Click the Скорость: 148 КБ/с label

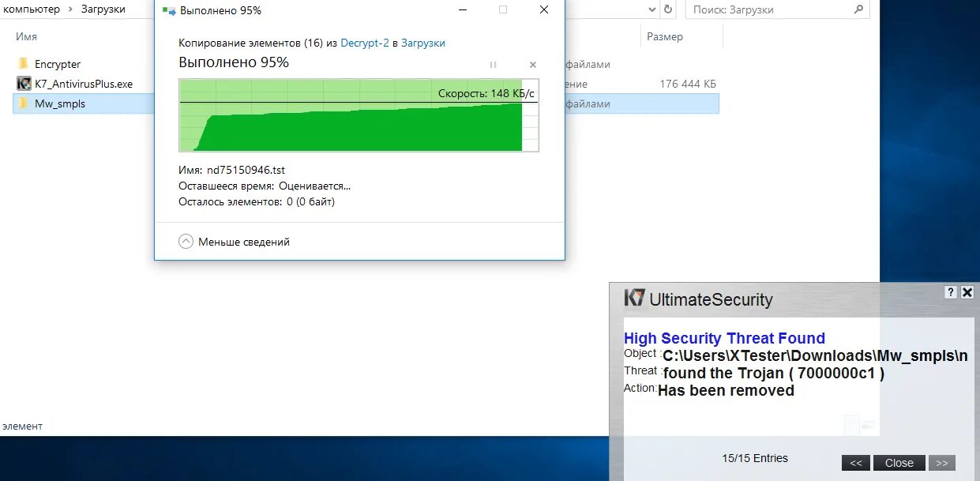(x=486, y=93)
